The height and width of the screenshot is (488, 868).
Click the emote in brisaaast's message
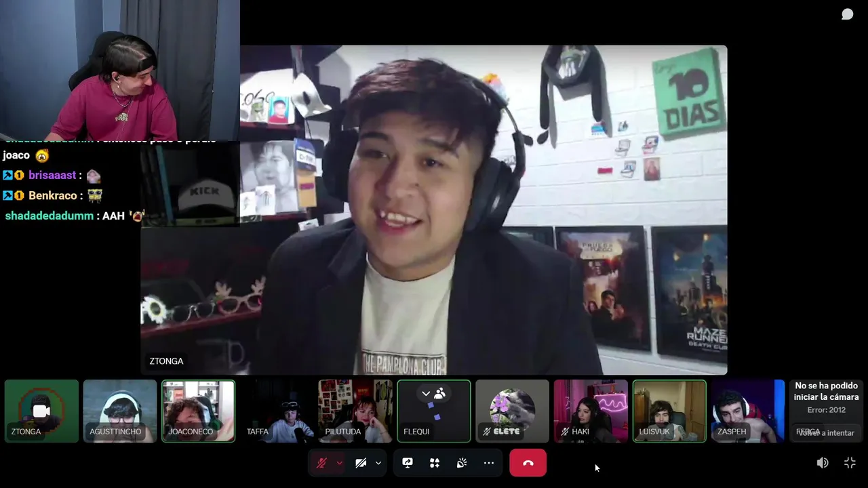coord(94,176)
